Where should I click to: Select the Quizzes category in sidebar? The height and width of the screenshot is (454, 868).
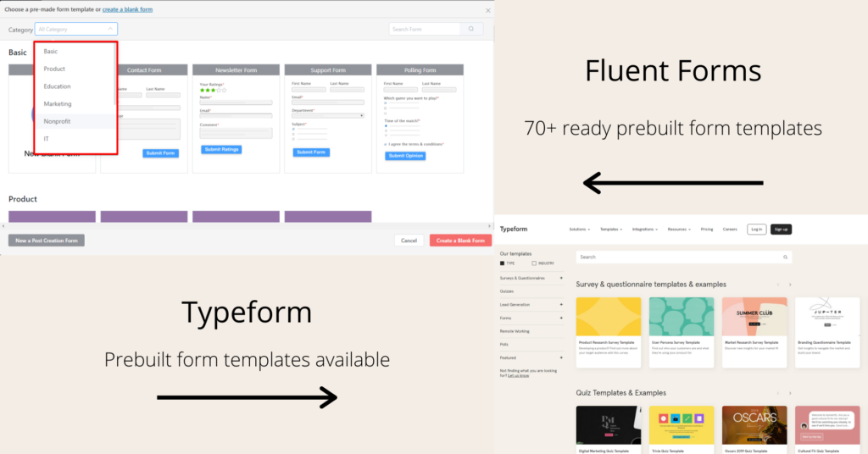(x=507, y=291)
